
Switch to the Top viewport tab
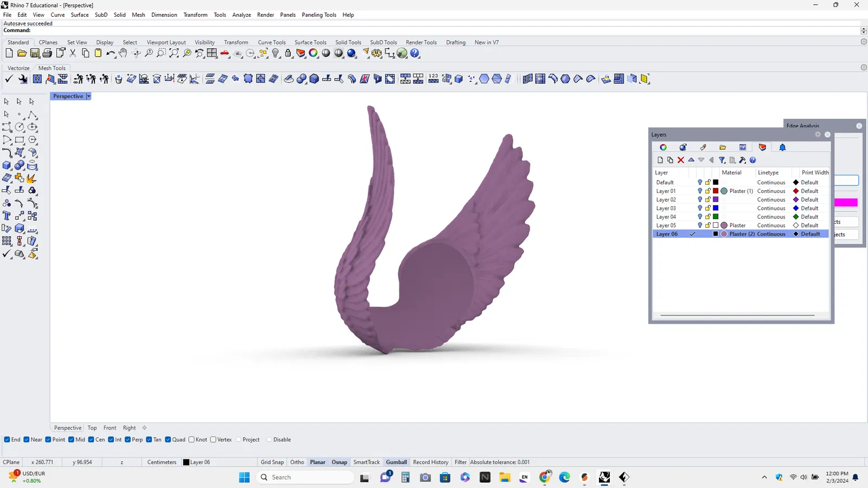tap(92, 428)
